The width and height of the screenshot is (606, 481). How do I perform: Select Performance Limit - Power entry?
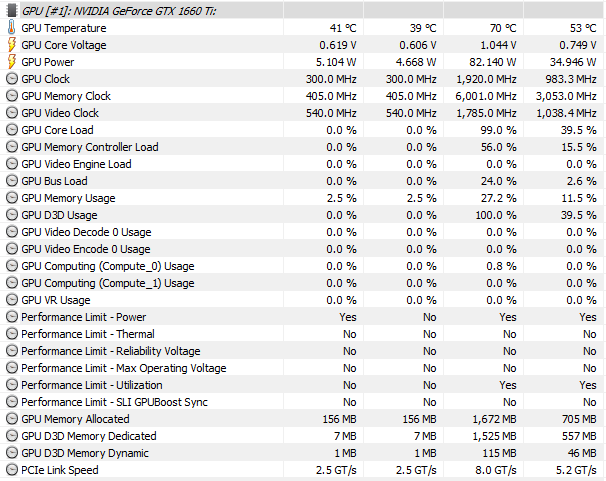click(83, 317)
